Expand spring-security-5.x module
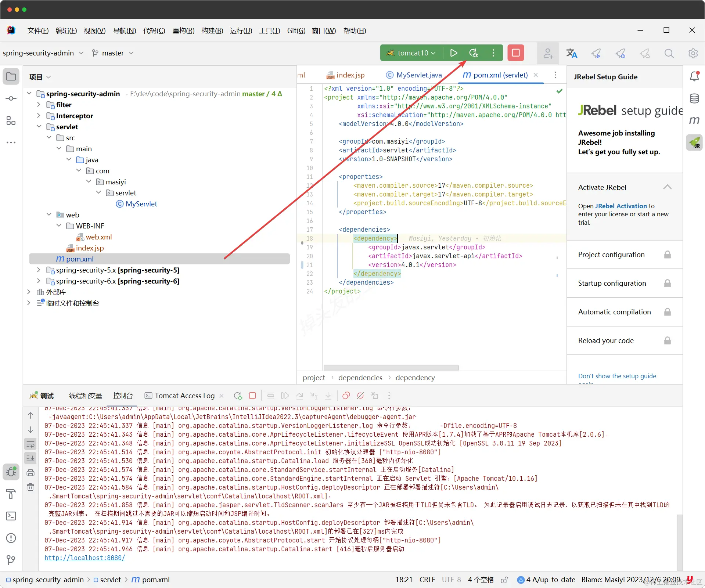This screenshot has width=705, height=588. coord(39,270)
